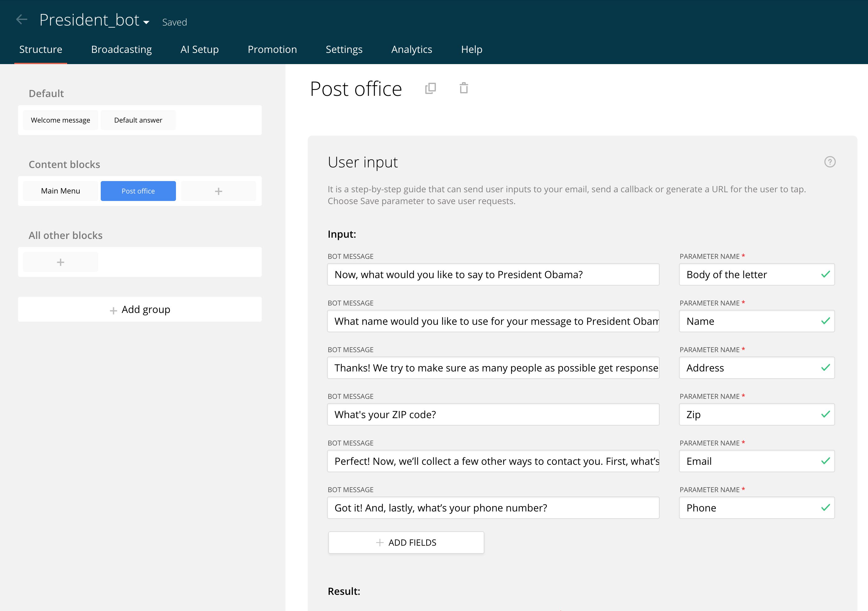
Task: Click the back arrow icon
Action: [22, 20]
